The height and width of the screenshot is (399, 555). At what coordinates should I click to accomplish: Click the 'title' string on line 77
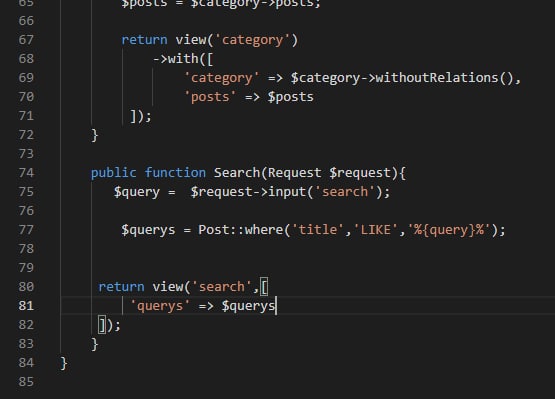[x=317, y=230]
